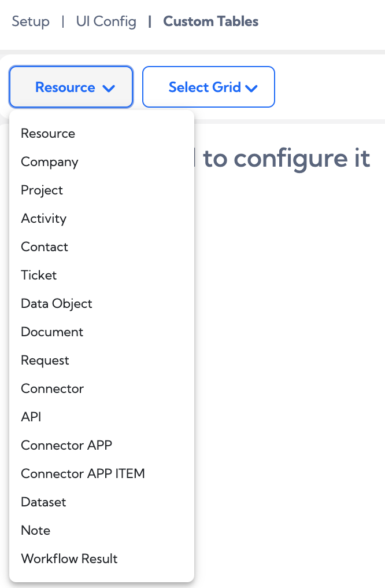Select Ticket in the entity dropdown
Screen dimensions: 385x588
[39, 275]
